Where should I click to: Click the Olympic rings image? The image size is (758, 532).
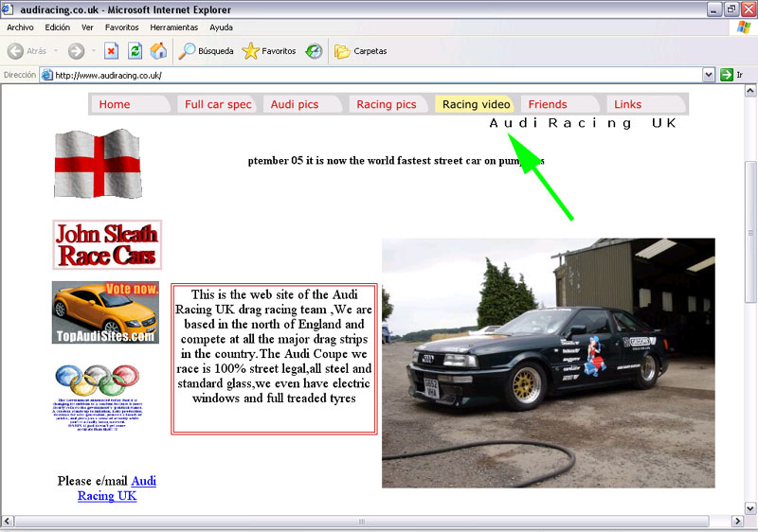pyautogui.click(x=98, y=380)
